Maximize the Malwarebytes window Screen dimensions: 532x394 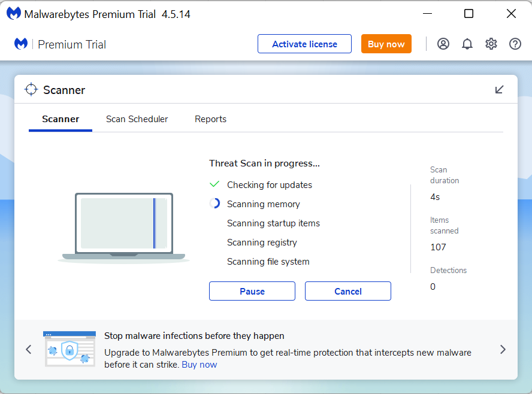[468, 14]
